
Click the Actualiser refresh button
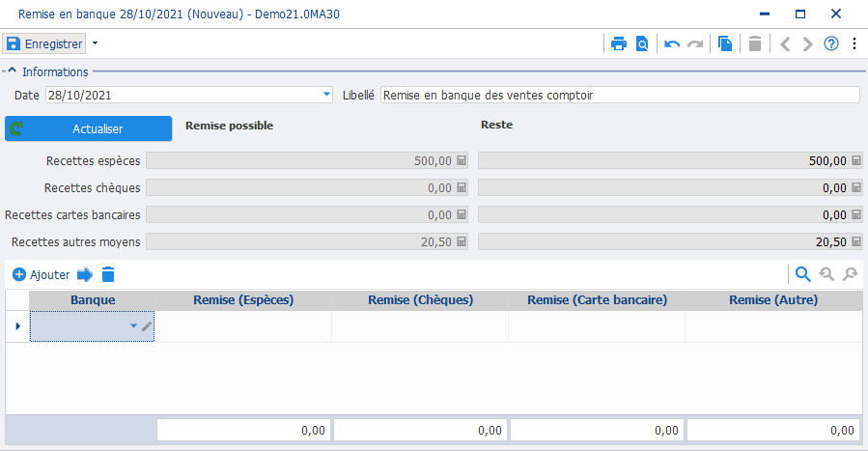89,128
